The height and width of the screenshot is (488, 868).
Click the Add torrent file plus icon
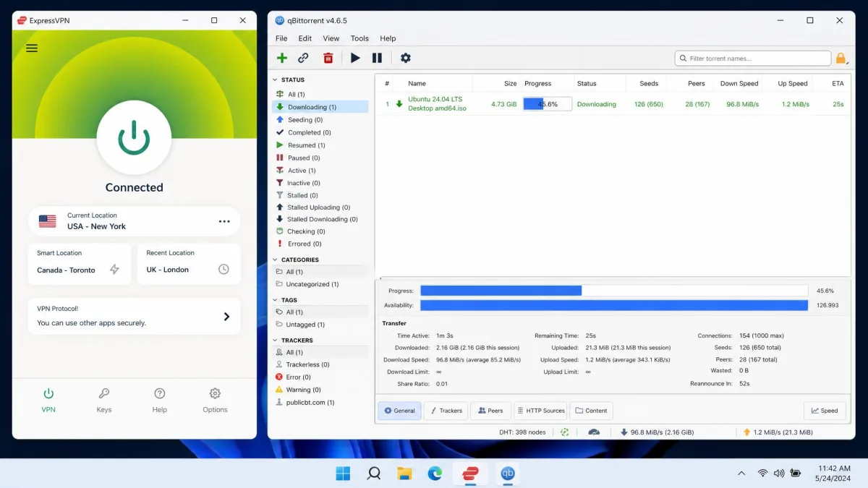tap(282, 58)
